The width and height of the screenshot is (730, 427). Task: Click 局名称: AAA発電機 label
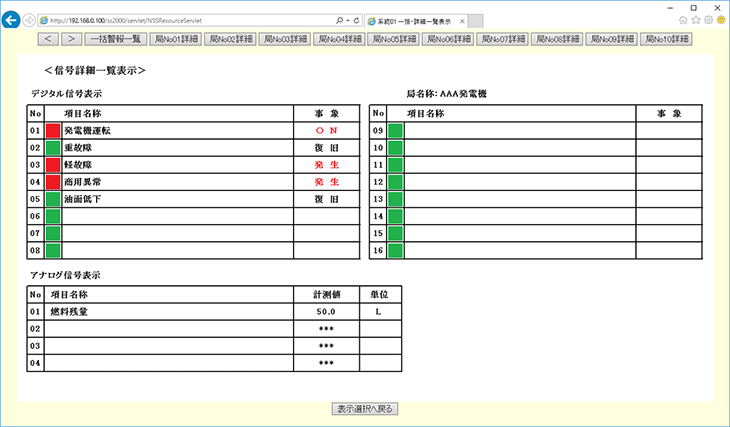(446, 94)
